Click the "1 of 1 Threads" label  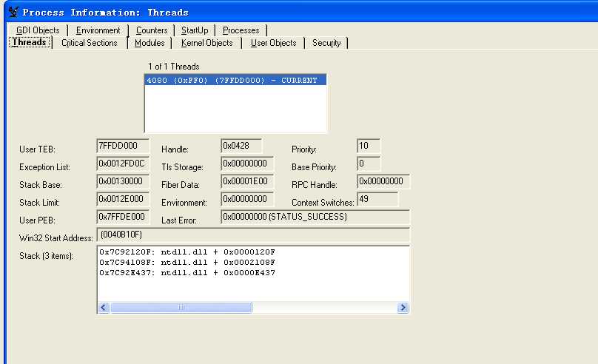click(173, 67)
